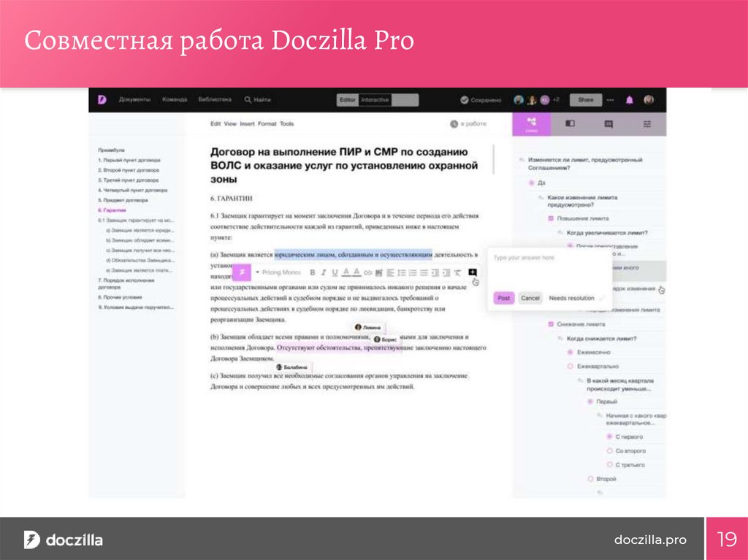Post the comment
Viewport: 748px width, 560px height.
click(x=504, y=298)
